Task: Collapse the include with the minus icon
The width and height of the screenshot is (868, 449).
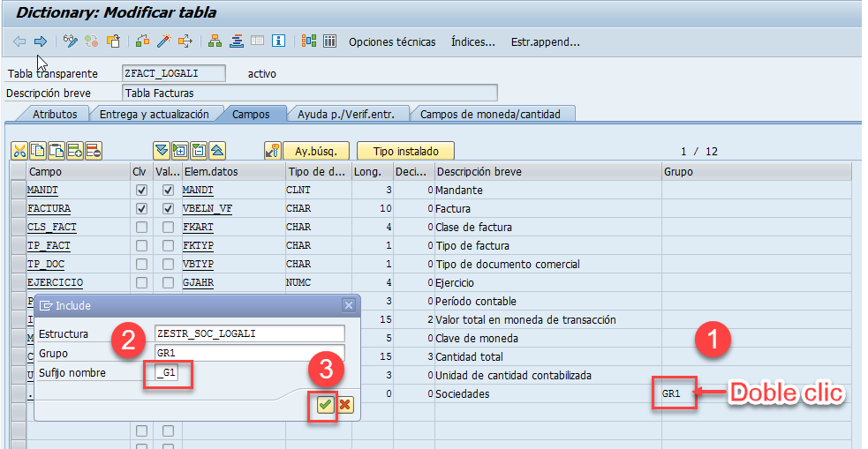Action: (199, 151)
